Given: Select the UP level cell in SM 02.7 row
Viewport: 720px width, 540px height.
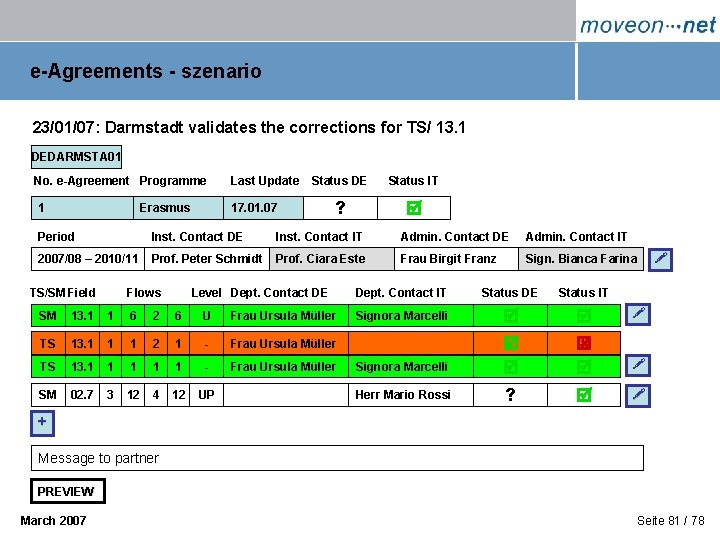Looking at the screenshot, I should pyautogui.click(x=206, y=394).
